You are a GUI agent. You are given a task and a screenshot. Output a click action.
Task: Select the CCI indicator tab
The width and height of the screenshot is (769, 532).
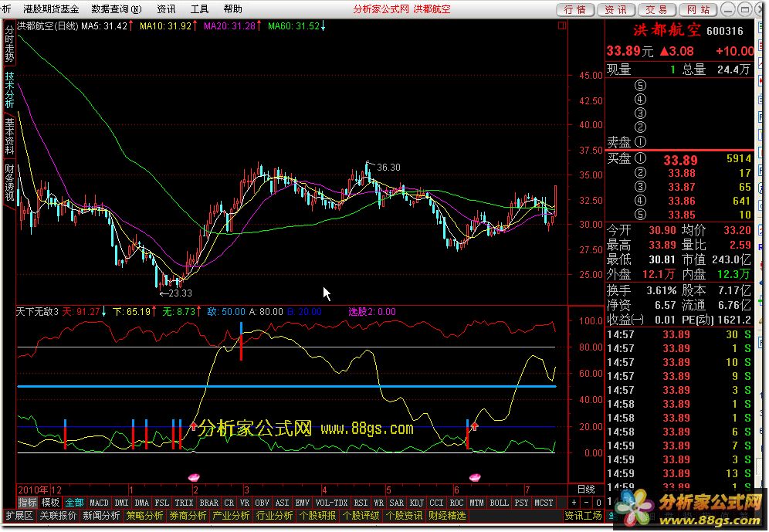coord(436,503)
